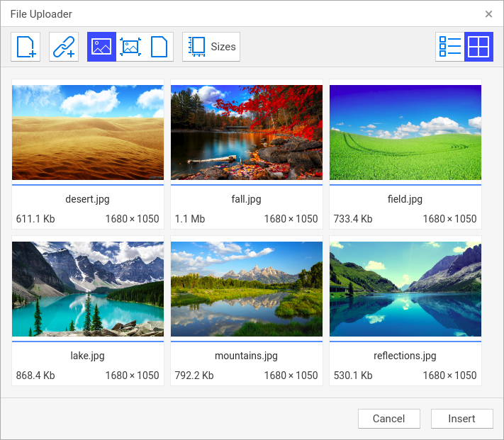
Task: Switch to list view
Action: pos(450,47)
